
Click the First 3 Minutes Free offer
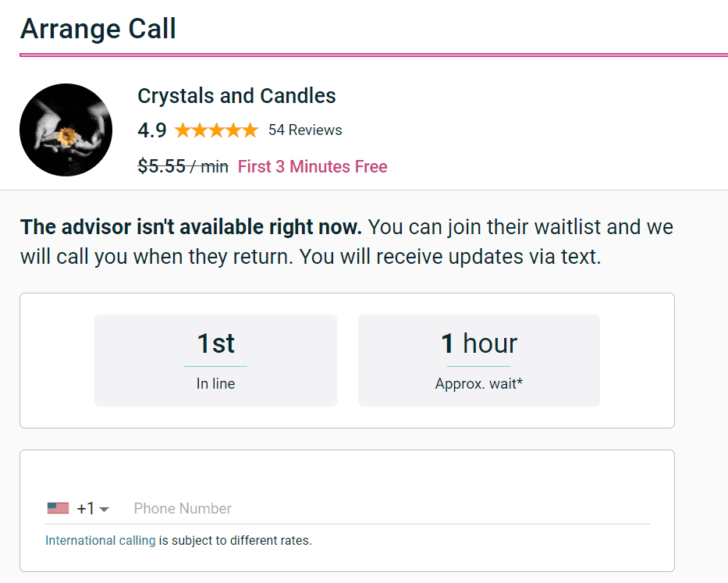(312, 166)
